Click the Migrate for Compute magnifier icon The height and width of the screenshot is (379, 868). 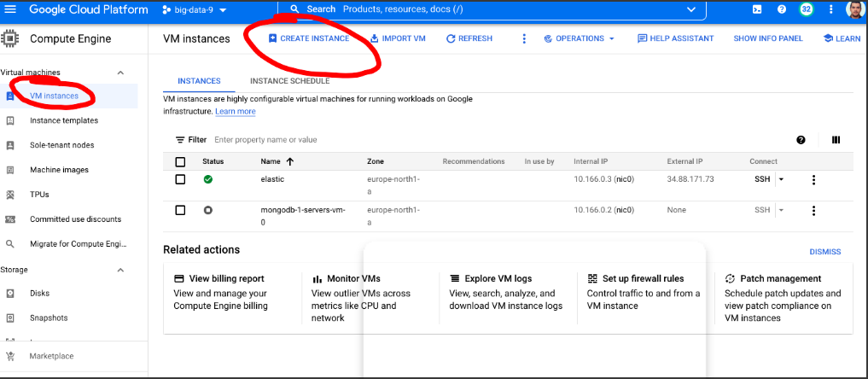10,244
